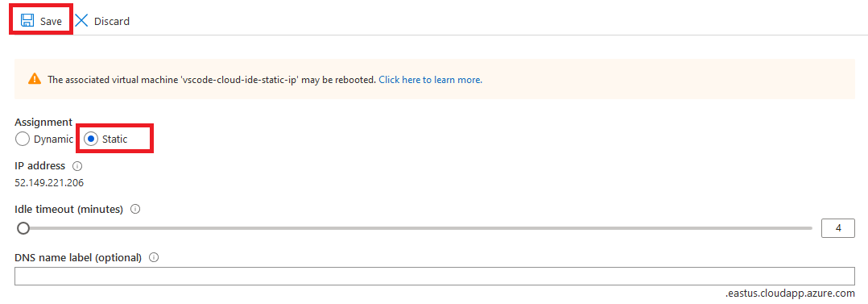Viewport: 868px width, 304px height.
Task: Click the 'Dynamic' option label text
Action: [x=53, y=140]
